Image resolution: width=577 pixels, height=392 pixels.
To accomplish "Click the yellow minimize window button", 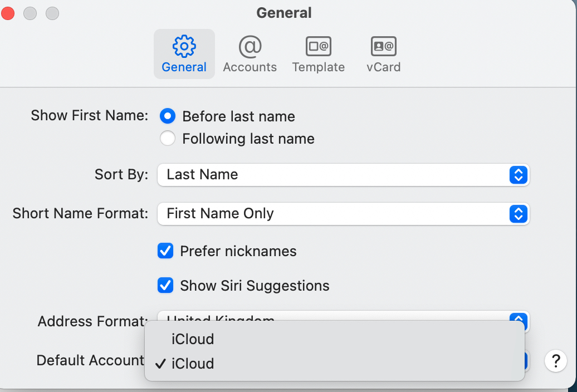I will click(31, 13).
